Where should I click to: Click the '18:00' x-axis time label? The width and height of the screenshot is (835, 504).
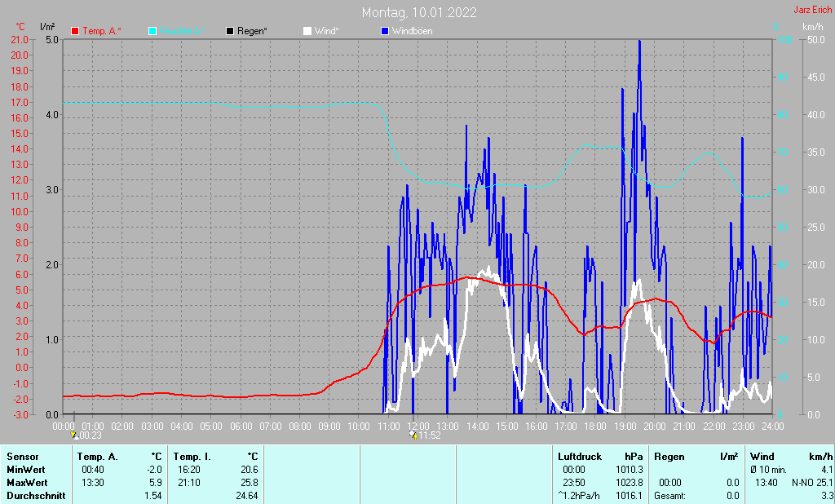[594, 427]
